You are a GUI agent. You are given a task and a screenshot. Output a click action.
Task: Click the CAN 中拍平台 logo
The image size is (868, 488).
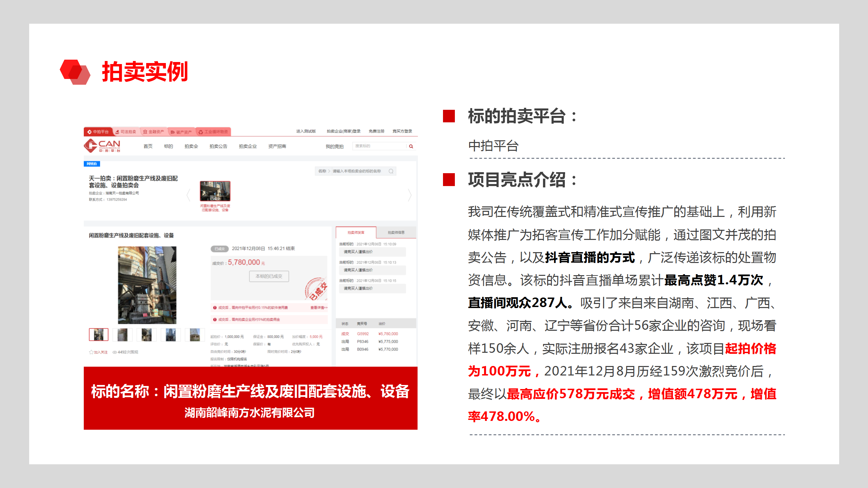coord(102,146)
